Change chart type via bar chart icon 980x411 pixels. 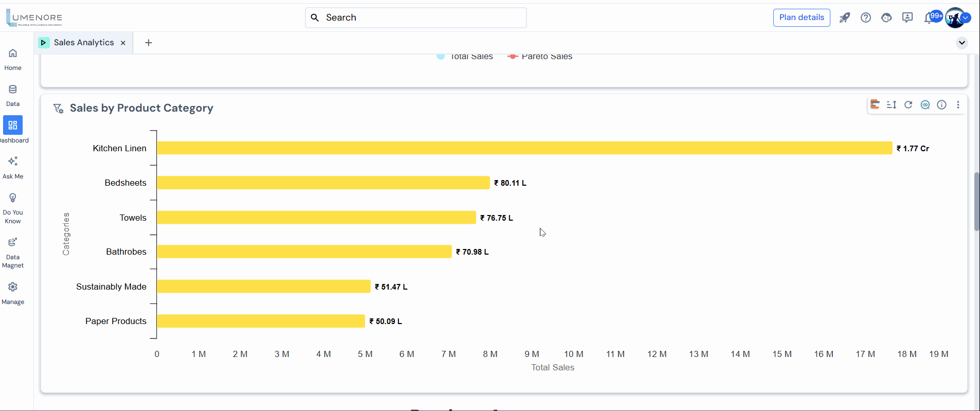pos(875,105)
